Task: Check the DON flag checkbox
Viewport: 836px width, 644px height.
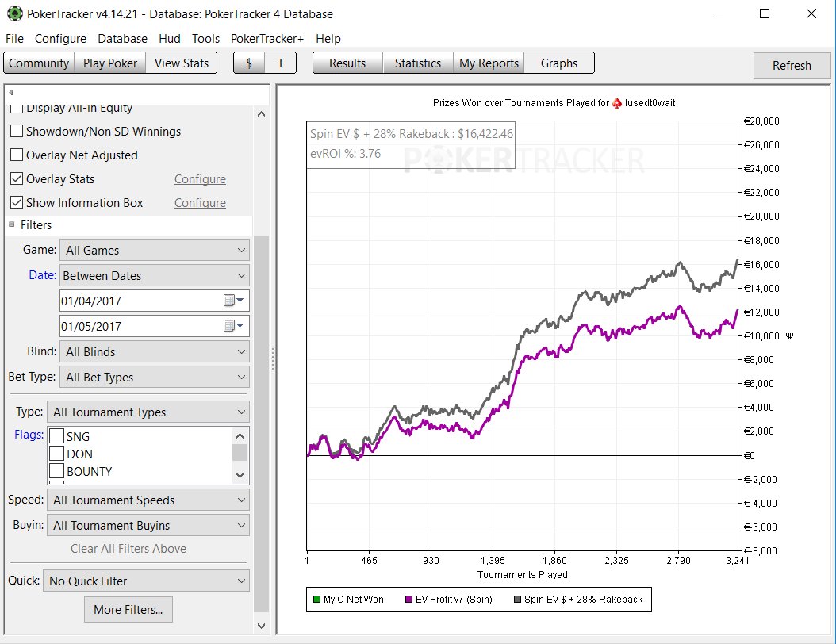Action: (56, 454)
